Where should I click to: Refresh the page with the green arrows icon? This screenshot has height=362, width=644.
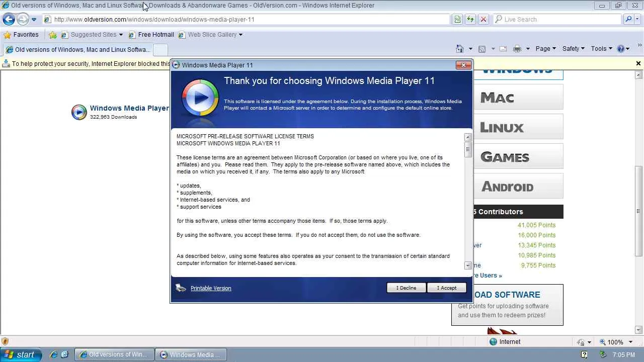470,20
